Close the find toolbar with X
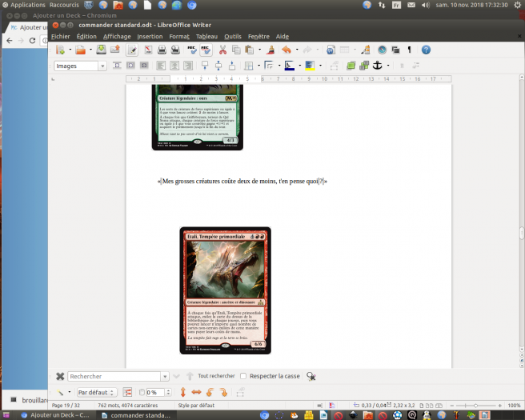Screen dimensions: 525x420 pos(60,376)
